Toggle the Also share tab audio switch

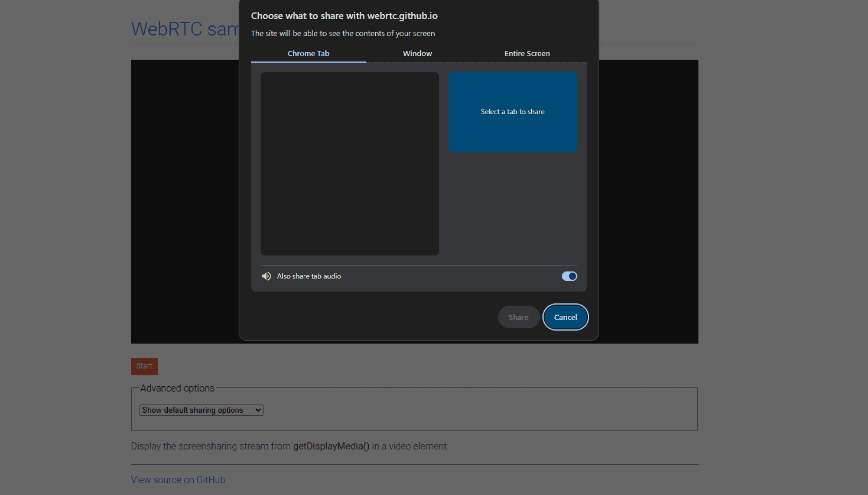570,276
